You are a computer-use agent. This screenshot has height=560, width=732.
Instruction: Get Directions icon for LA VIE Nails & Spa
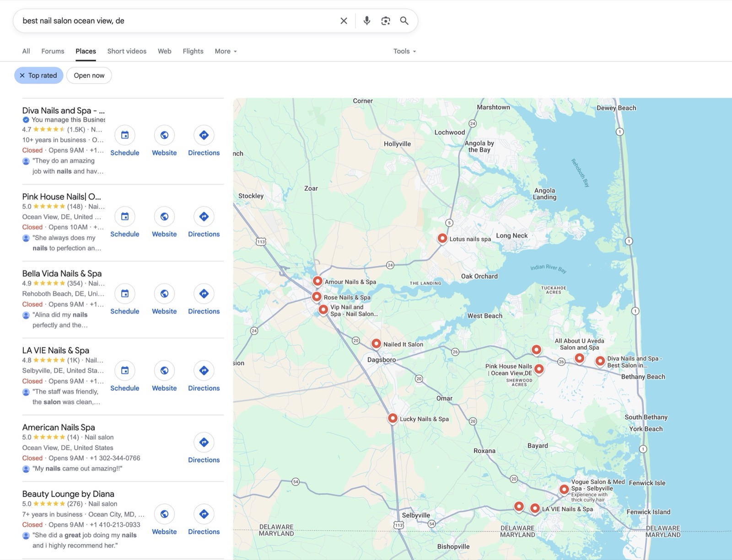coord(204,370)
